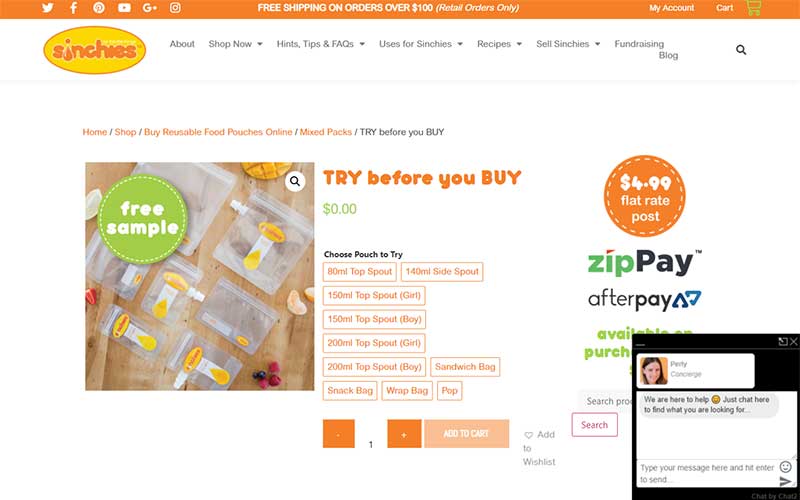Click the shopping cart icon
The height and width of the screenshot is (500, 800).
pos(754,8)
